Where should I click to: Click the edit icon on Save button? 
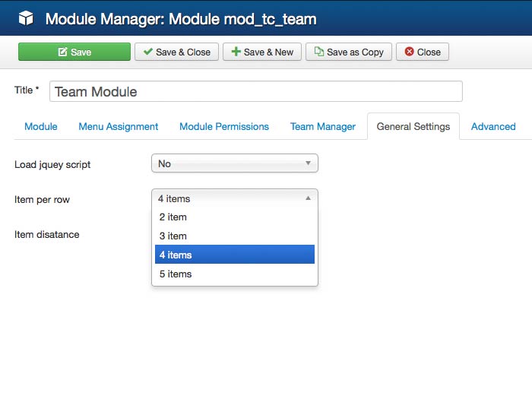[62, 52]
